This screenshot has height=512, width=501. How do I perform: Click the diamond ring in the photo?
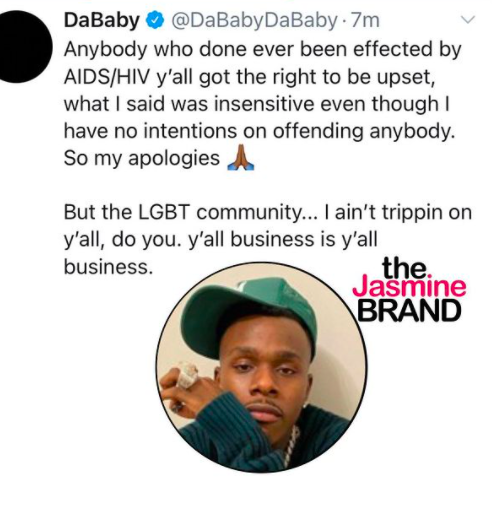tap(187, 375)
